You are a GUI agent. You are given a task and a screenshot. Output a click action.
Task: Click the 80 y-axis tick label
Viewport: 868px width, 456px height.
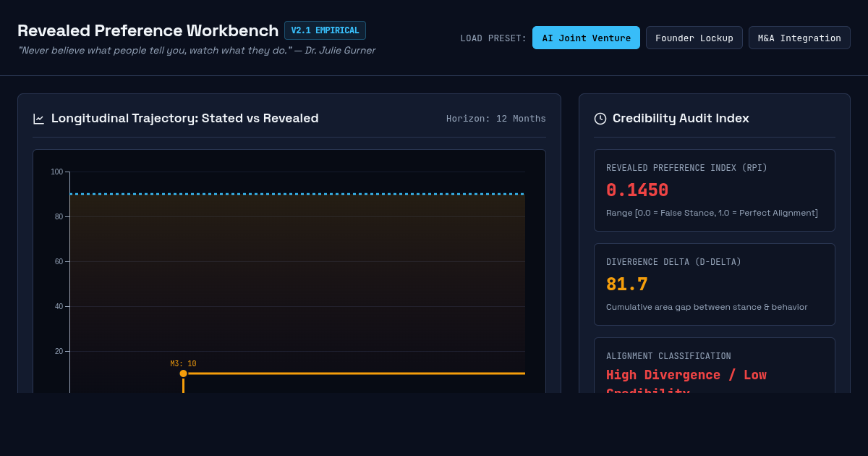(59, 216)
